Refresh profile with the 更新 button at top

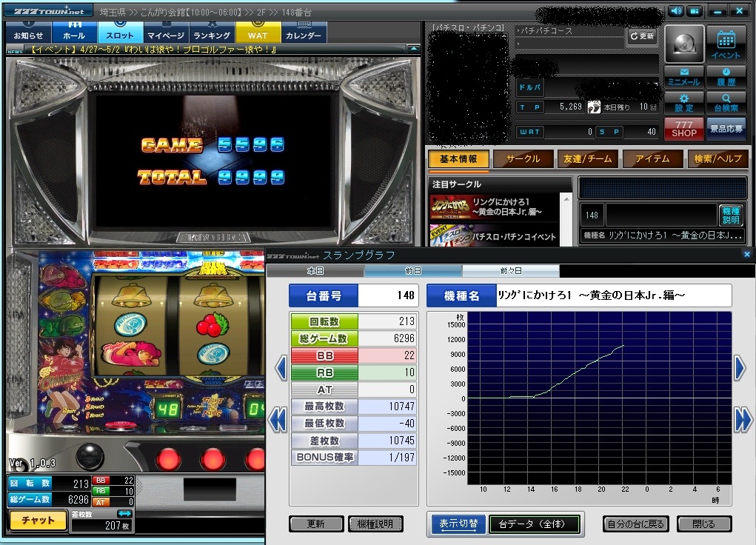click(x=642, y=36)
